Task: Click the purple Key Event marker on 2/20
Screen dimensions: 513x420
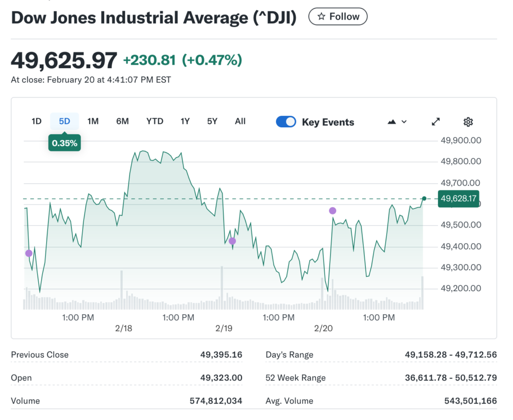Action: [332, 211]
